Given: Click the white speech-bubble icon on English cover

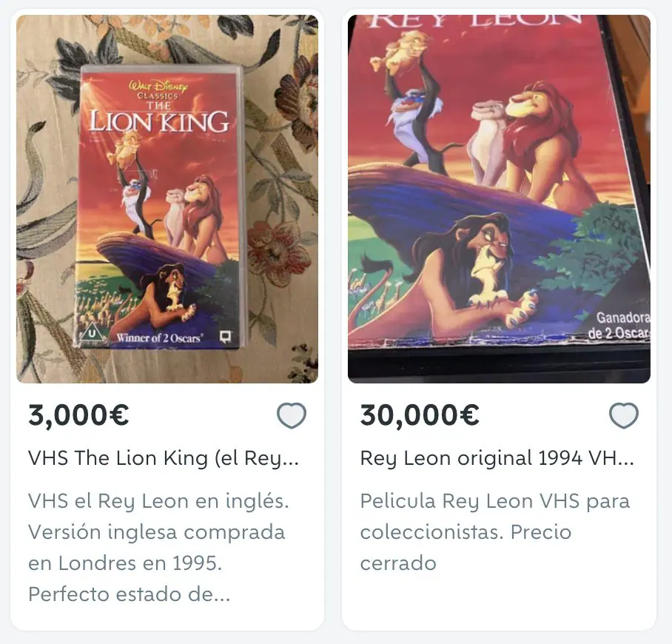Looking at the screenshot, I should click(226, 337).
